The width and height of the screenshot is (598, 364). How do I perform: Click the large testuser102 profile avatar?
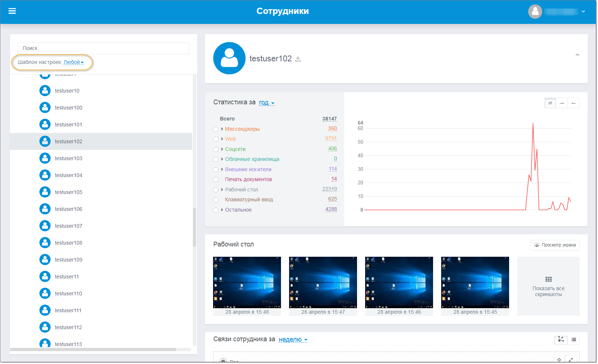click(229, 58)
